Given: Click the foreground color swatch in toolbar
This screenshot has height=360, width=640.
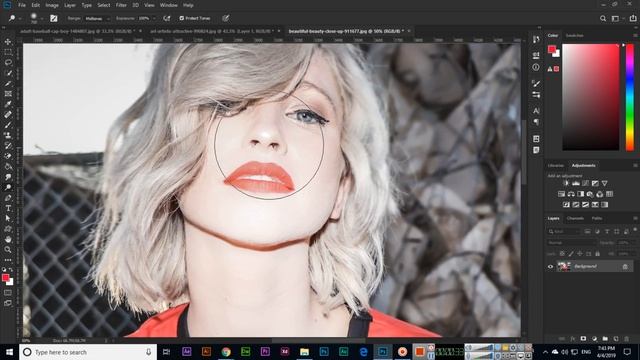Looking at the screenshot, I should (x=5, y=278).
